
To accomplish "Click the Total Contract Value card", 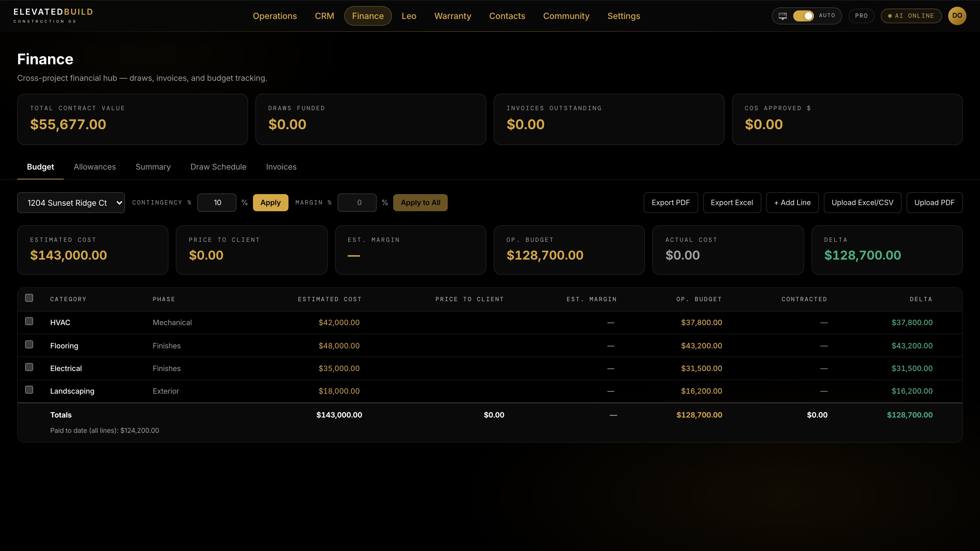I will [132, 119].
